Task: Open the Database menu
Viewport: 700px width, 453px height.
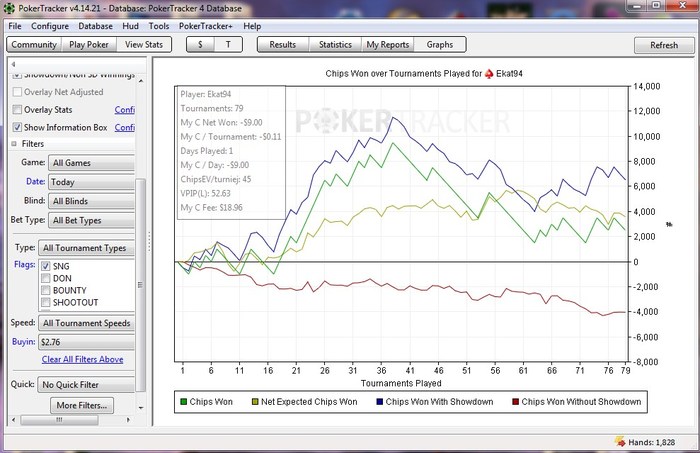Action: tap(96, 26)
